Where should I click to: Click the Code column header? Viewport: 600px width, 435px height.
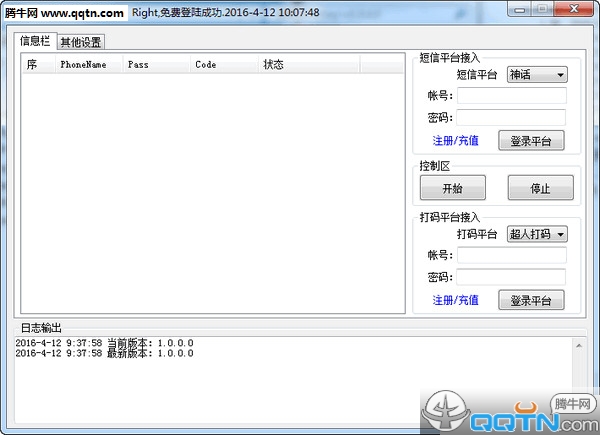tap(224, 65)
